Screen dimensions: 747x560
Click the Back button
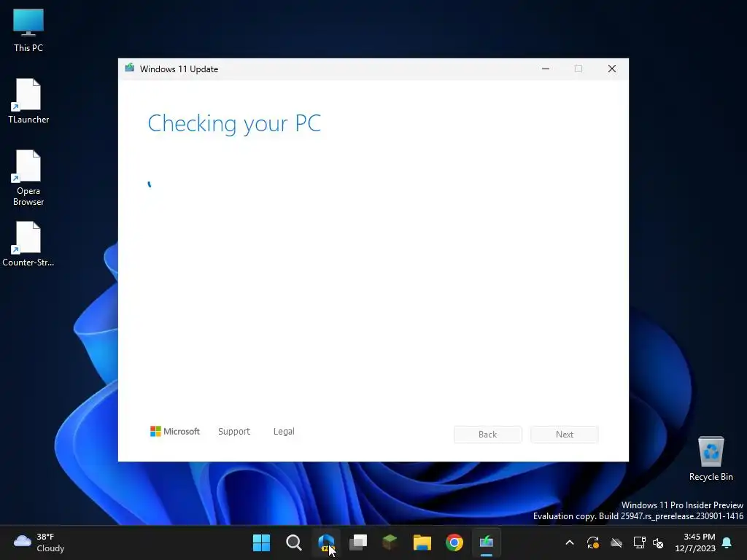click(x=487, y=435)
